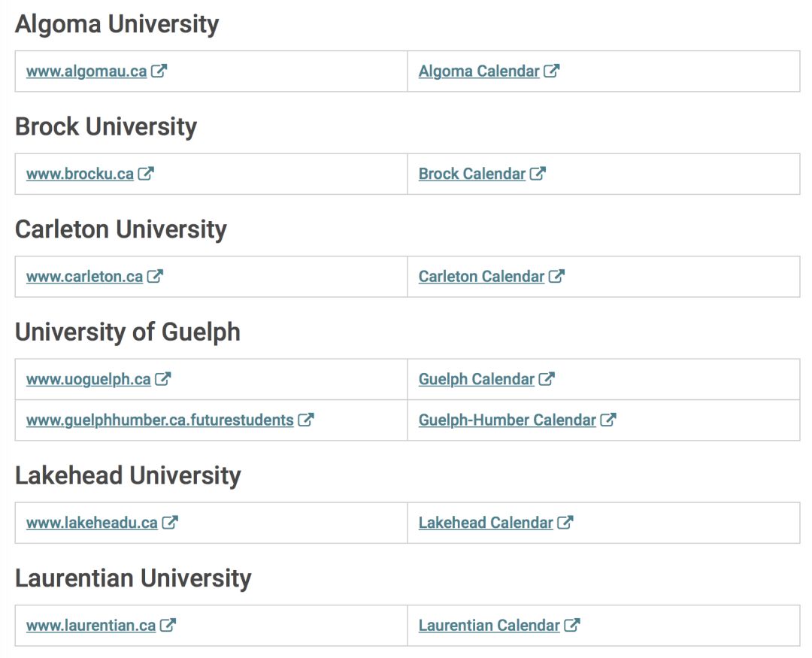Click external-link icon beside www.uoguelph.ca
This screenshot has height=658, width=812.
[162, 378]
